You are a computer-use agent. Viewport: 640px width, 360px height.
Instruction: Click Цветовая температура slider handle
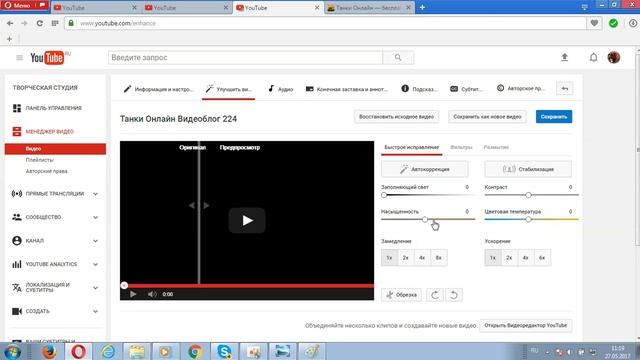[528, 220]
